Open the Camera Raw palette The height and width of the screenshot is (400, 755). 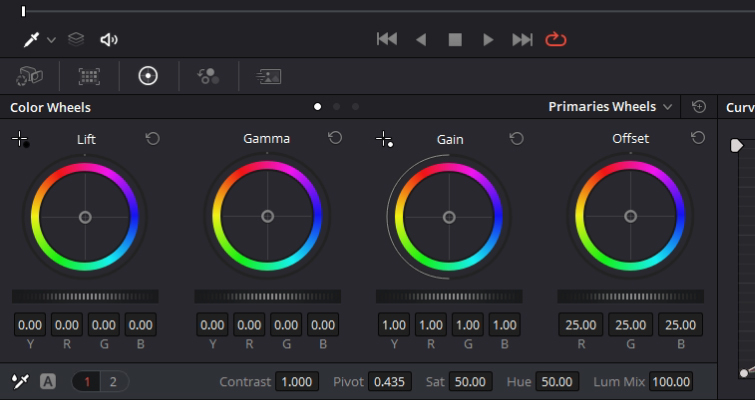[29, 76]
